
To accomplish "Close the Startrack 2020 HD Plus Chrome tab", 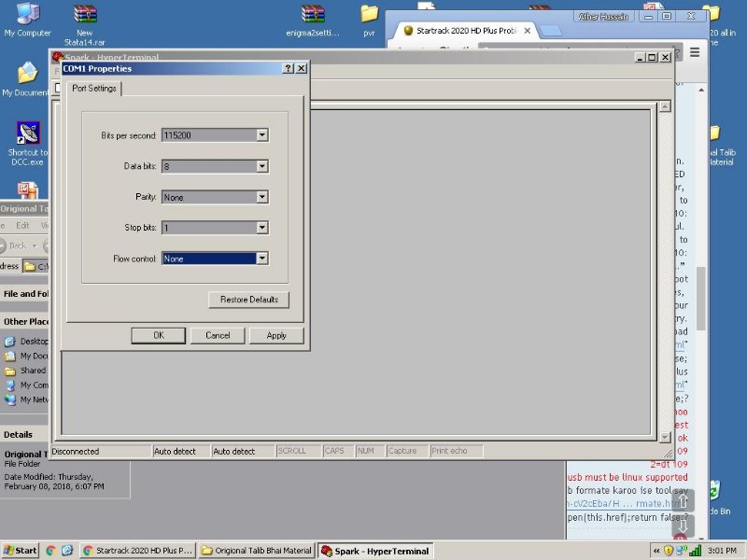I will pyautogui.click(x=528, y=31).
